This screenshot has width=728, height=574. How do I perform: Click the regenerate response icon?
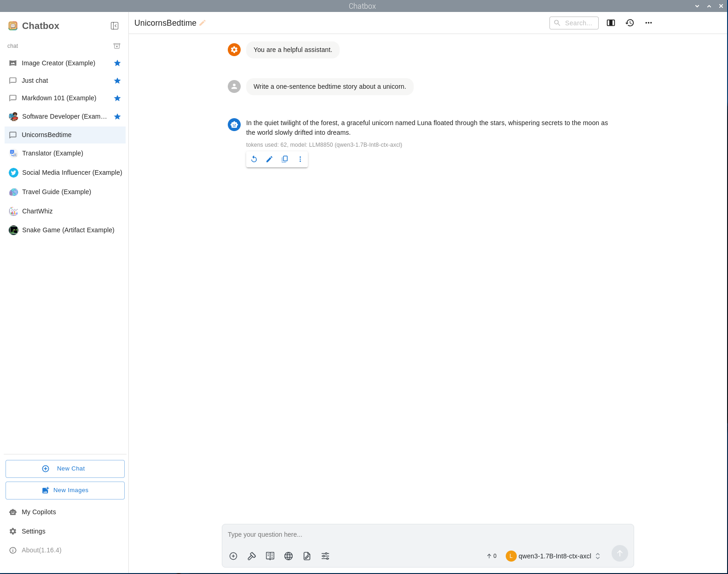tap(254, 159)
